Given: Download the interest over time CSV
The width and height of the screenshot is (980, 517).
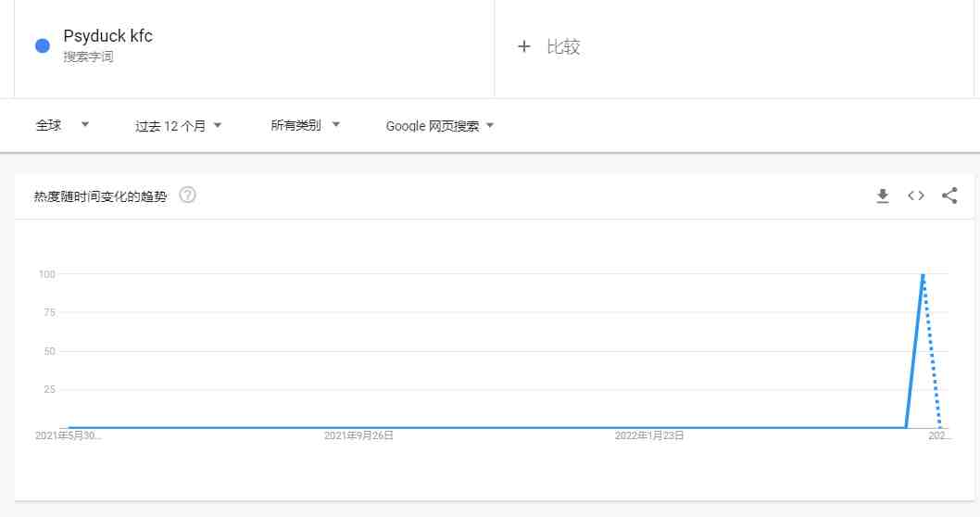Looking at the screenshot, I should (883, 195).
